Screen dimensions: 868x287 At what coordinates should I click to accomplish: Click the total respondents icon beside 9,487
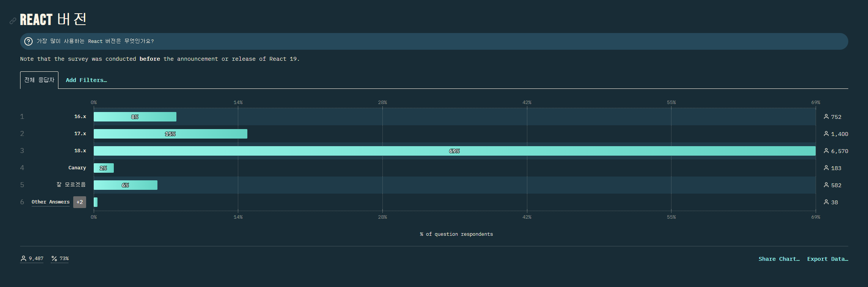click(x=24, y=259)
